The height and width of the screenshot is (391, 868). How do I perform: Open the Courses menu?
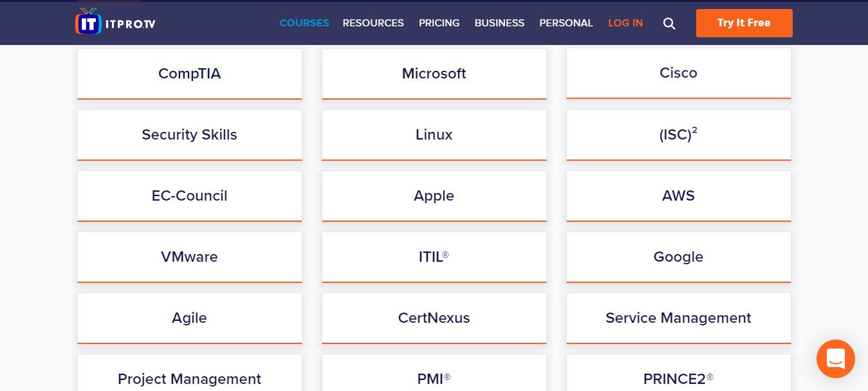pos(304,23)
